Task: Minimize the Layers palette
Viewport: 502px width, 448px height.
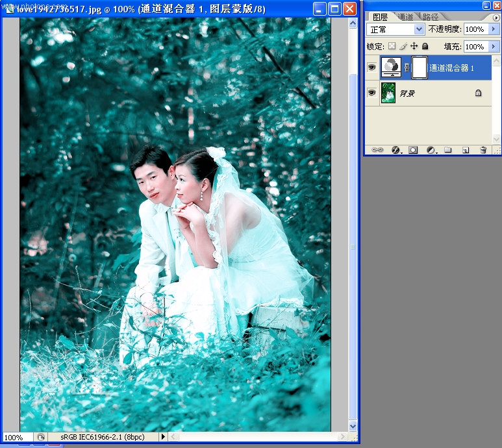Action: (x=486, y=5)
